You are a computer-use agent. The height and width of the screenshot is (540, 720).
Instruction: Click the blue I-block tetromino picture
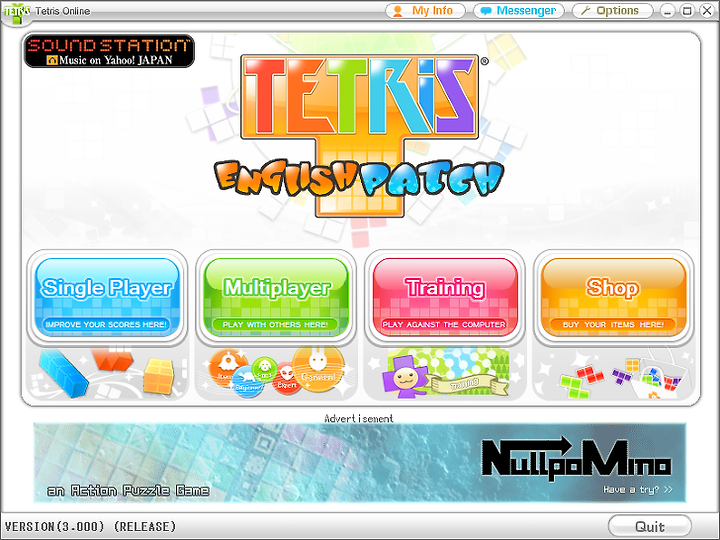[x=63, y=373]
